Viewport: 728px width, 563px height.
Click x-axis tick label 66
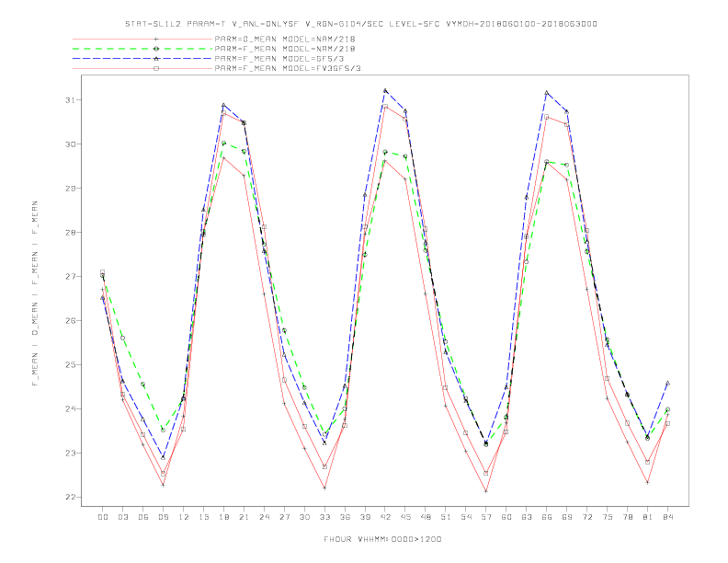[x=547, y=517]
